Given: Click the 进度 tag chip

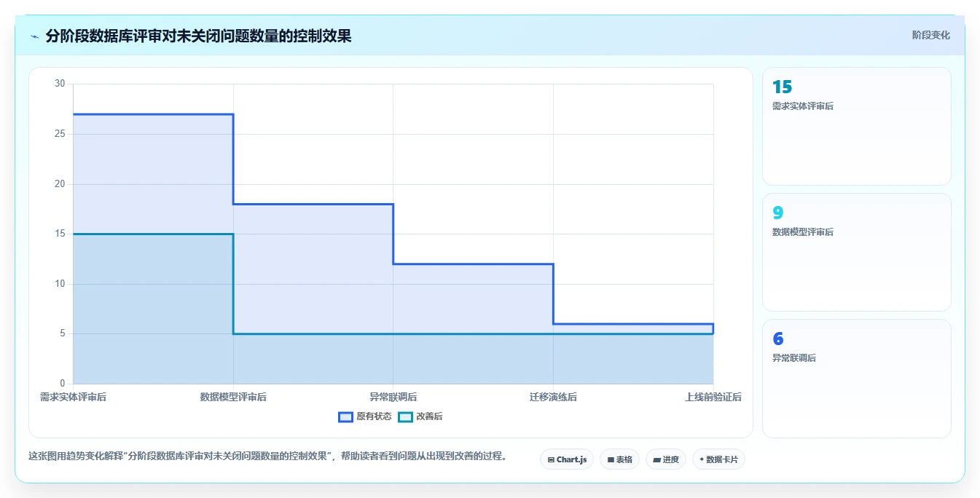Looking at the screenshot, I should [666, 459].
